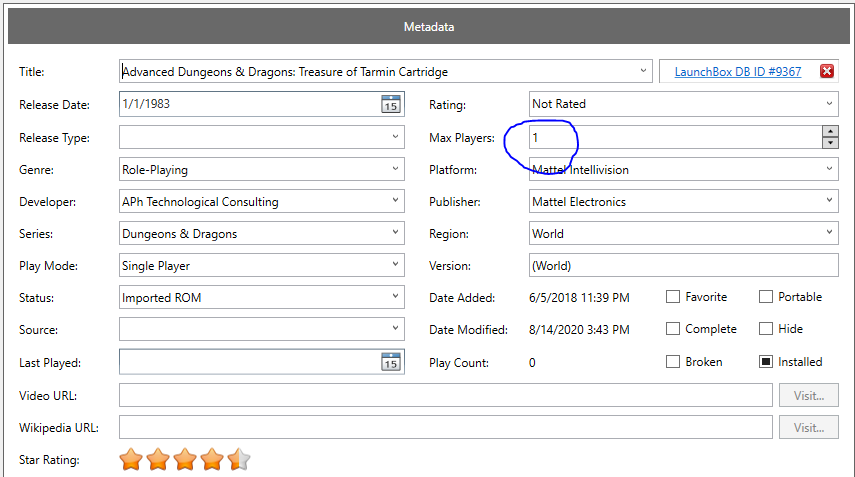Open the Last Played calendar picker
Image resolution: width=855 pixels, height=477 pixels.
(x=390, y=362)
